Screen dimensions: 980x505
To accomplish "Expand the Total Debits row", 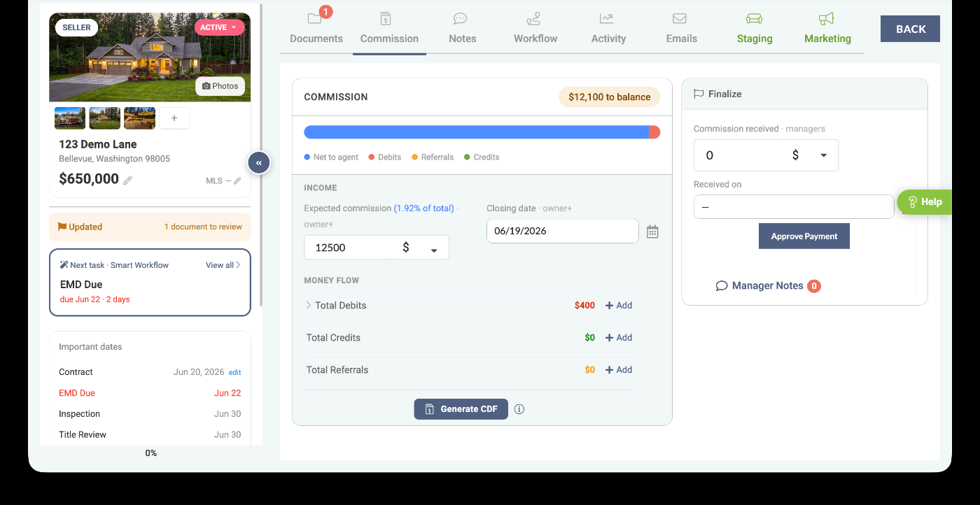I will tap(309, 305).
